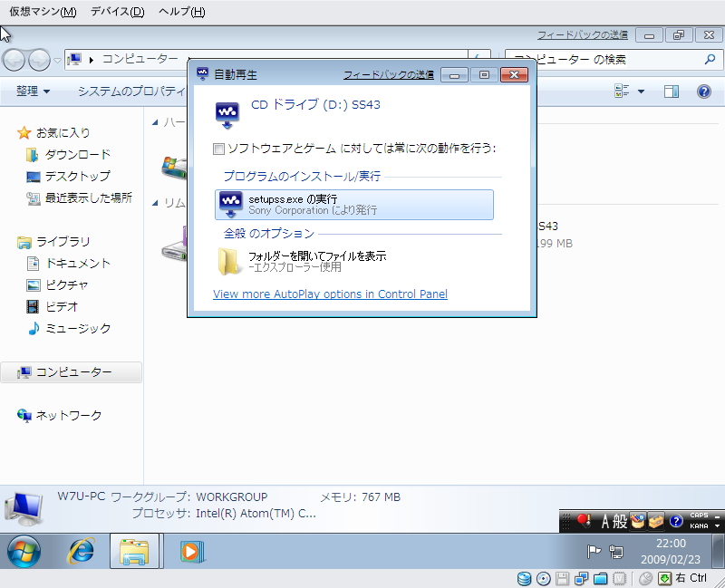Click VM mouse integration status icon
Viewport: 725px width, 588px height.
[x=645, y=579]
